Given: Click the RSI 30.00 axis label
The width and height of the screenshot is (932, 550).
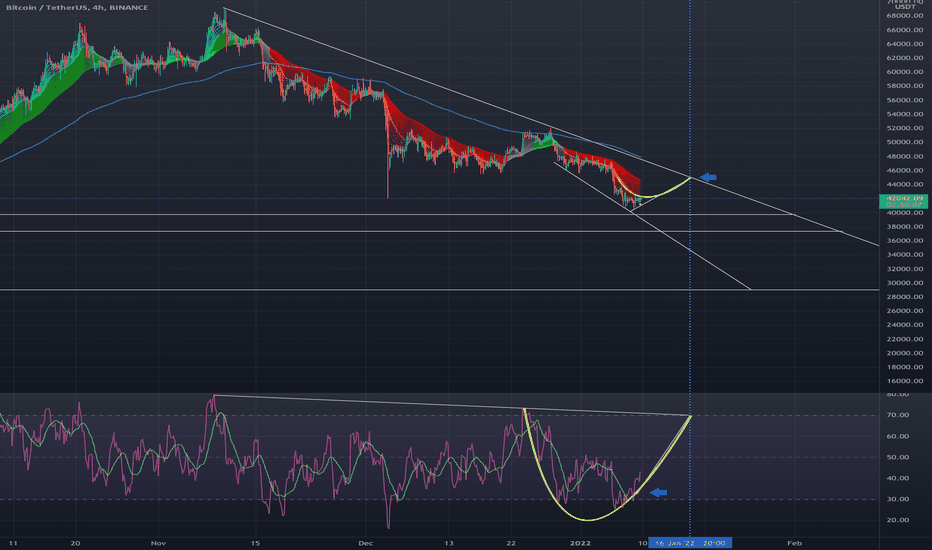Looking at the screenshot, I should (x=898, y=499).
